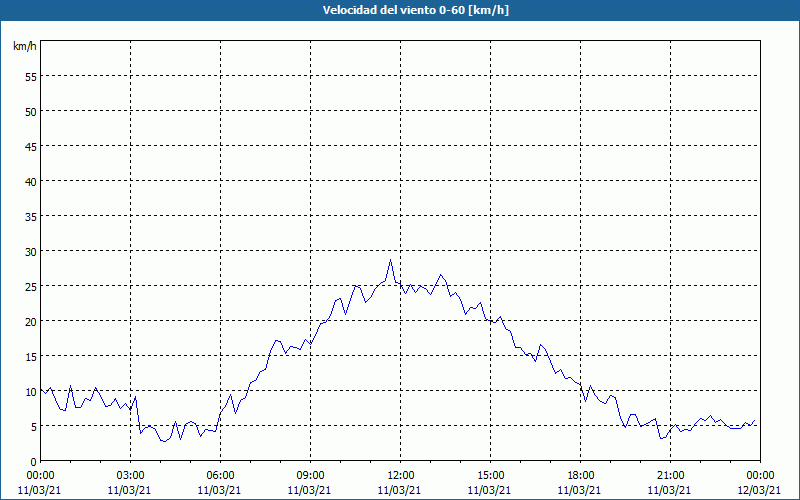Click the '12/03/21' date label
Image resolution: width=800 pixels, height=500 pixels.
coord(759,490)
